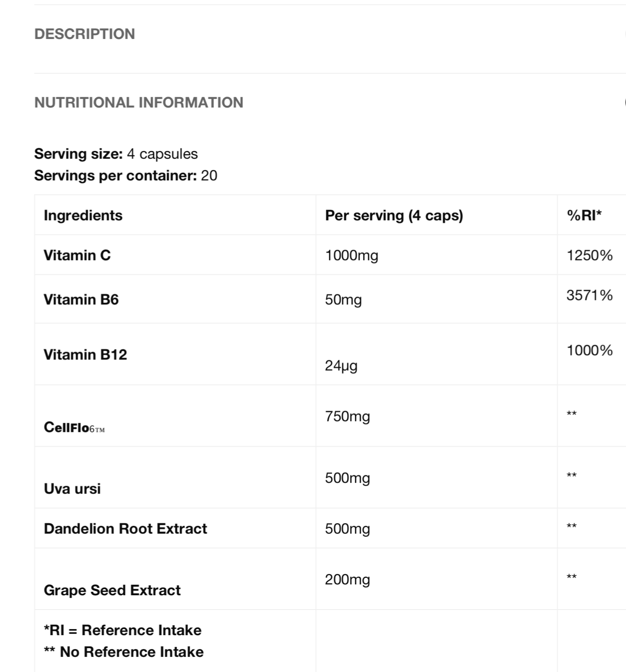626x672 pixels.
Task: Select the Grape Seed Extract name
Action: [x=112, y=590]
